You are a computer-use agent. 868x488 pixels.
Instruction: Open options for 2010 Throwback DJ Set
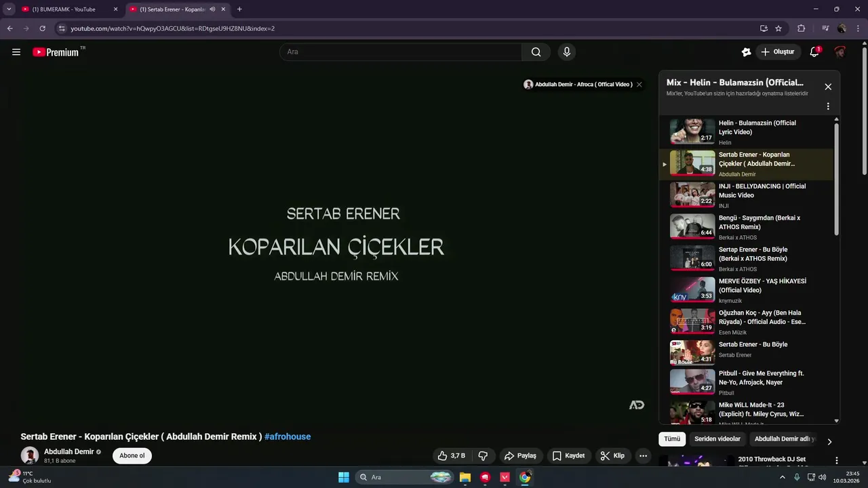tap(836, 461)
